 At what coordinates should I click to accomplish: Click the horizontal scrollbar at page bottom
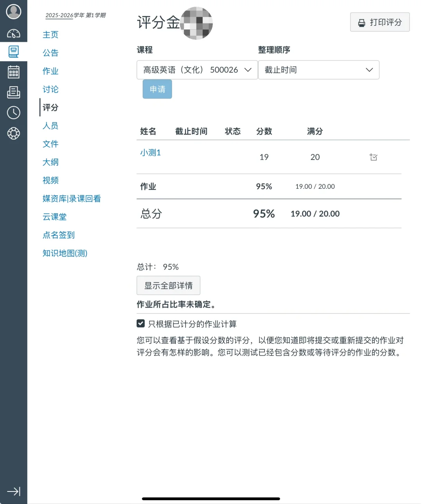pos(211,499)
